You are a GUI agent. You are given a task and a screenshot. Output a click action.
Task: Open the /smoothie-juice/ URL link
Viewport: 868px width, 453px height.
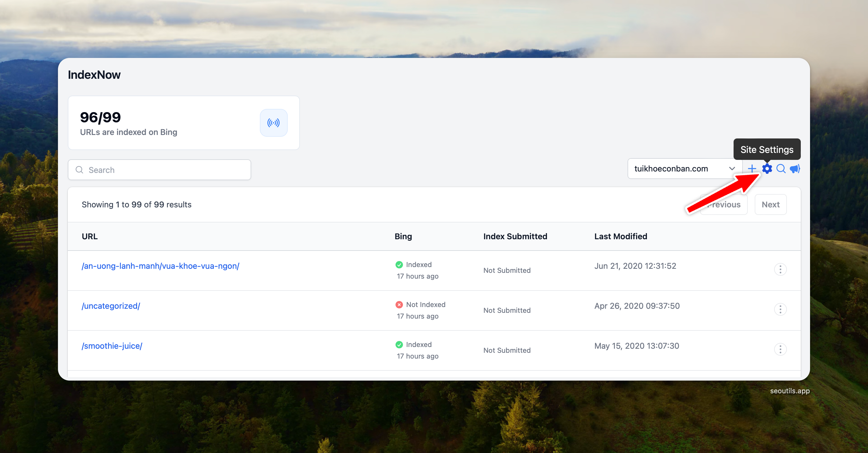[112, 346]
